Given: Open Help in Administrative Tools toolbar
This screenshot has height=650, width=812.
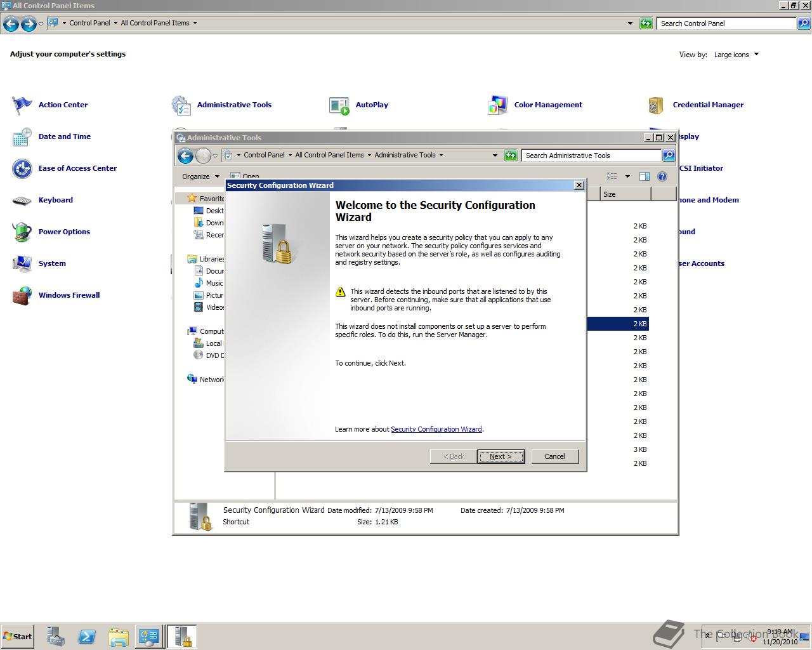Looking at the screenshot, I should tap(662, 176).
